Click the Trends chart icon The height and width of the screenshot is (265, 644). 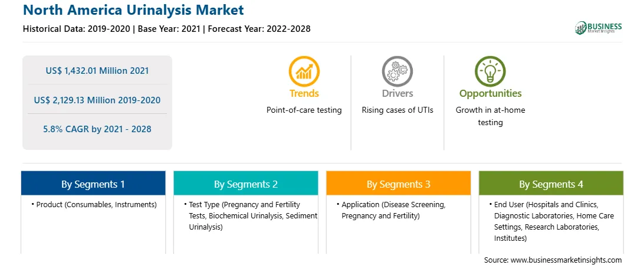point(304,71)
